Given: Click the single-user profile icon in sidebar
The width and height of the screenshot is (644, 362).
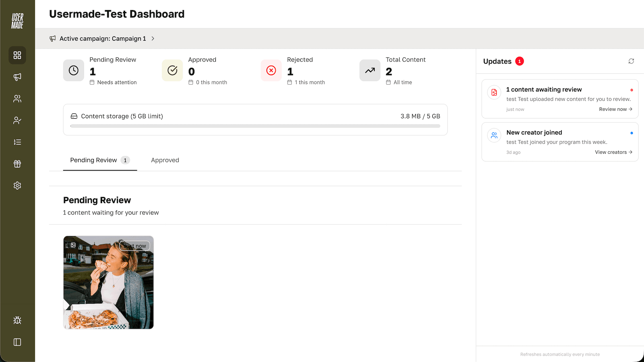Looking at the screenshot, I should pyautogui.click(x=17, y=120).
